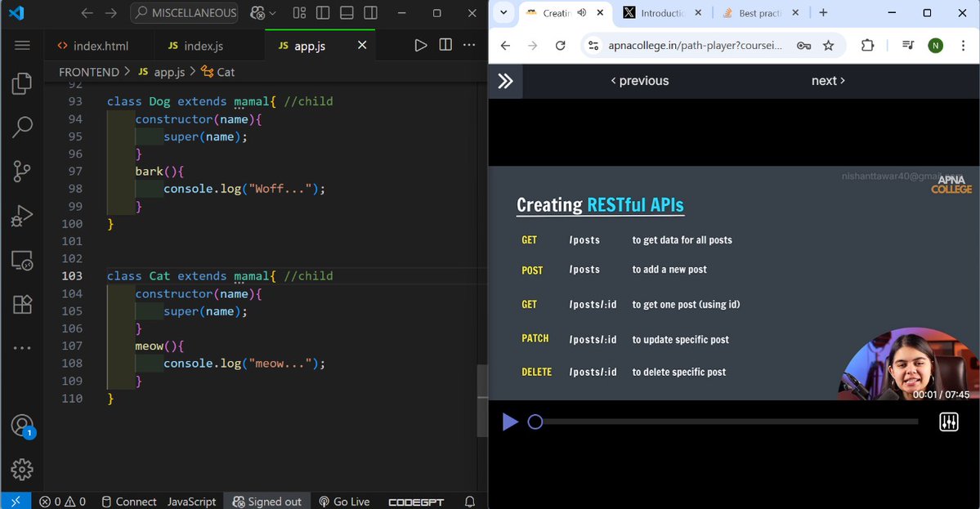This screenshot has height=509, width=980.
Task: Toggle the primary sidebar visibility
Action: 323,12
